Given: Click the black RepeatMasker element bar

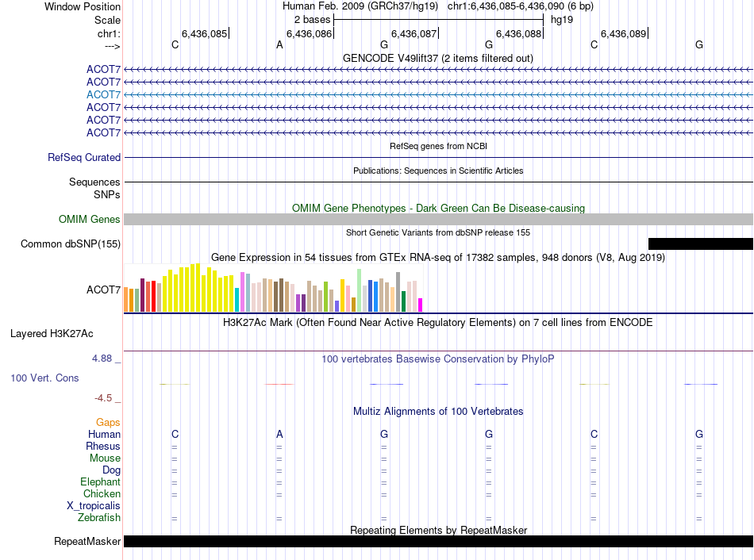Looking at the screenshot, I should tap(438, 541).
